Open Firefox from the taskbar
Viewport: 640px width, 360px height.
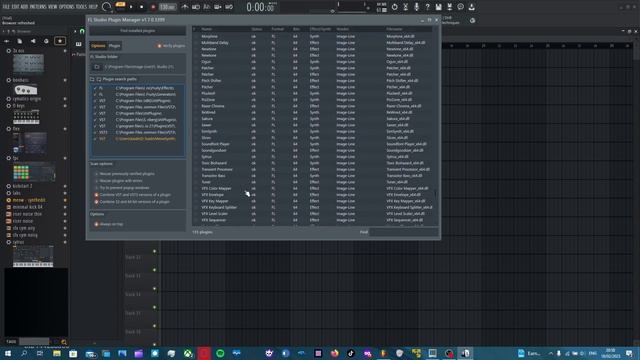[x=334, y=353]
